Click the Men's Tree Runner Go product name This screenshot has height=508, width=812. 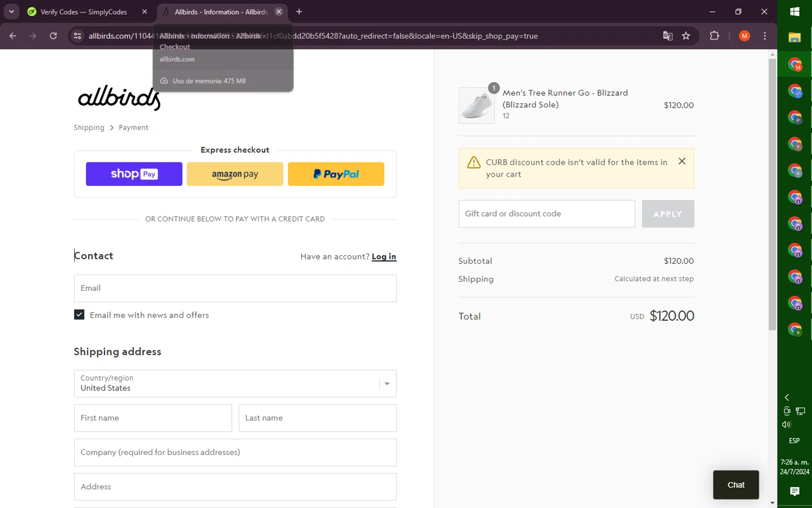pyautogui.click(x=565, y=99)
